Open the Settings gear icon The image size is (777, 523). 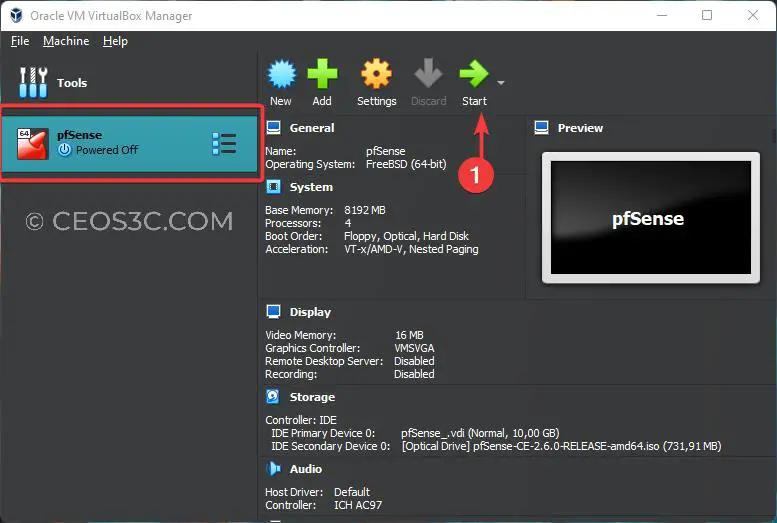[376, 74]
